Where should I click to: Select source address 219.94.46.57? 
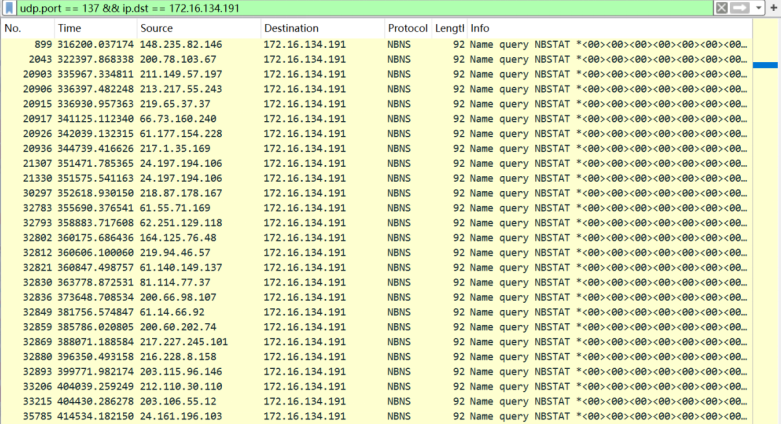[x=175, y=253]
